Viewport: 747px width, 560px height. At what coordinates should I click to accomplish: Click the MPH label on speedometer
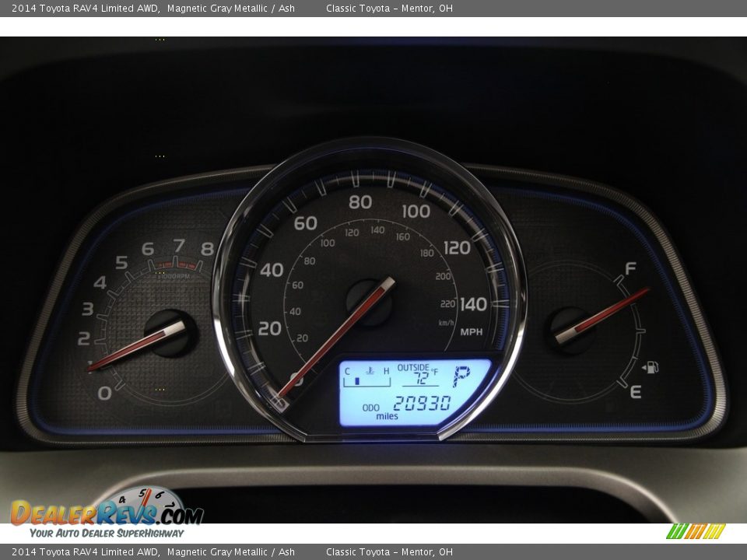472,332
